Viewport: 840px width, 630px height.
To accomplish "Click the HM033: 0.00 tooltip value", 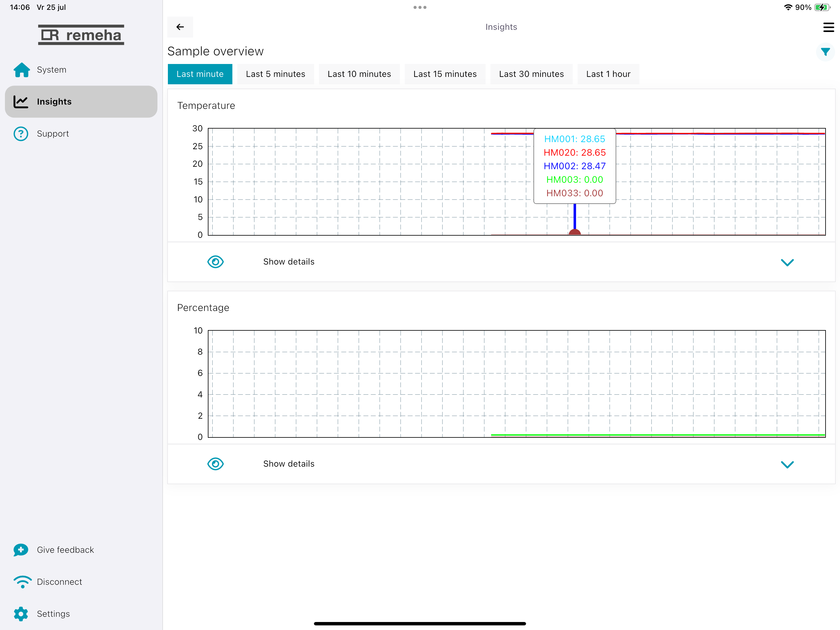I will tap(575, 193).
